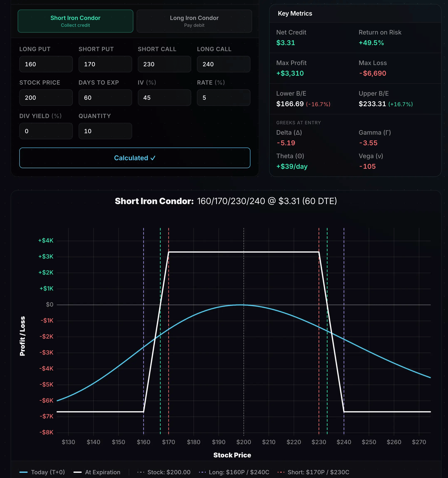Click the Short $170P / $230C legend

[x=313, y=472]
